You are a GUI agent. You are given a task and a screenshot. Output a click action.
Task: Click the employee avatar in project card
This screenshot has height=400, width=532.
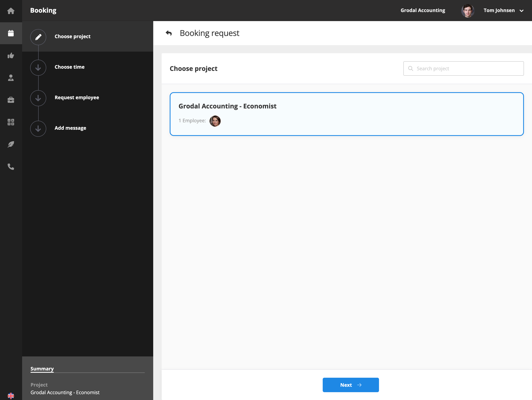coord(215,121)
